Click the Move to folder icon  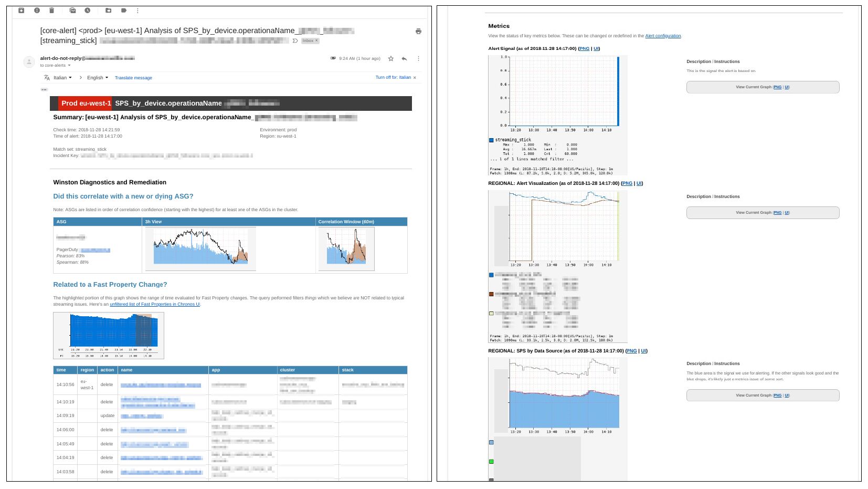tap(109, 11)
